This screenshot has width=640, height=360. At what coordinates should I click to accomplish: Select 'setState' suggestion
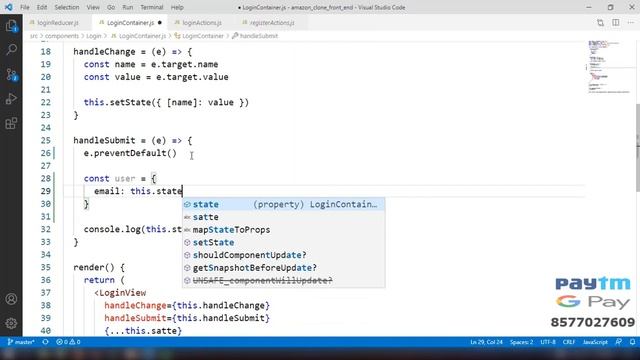click(284, 242)
